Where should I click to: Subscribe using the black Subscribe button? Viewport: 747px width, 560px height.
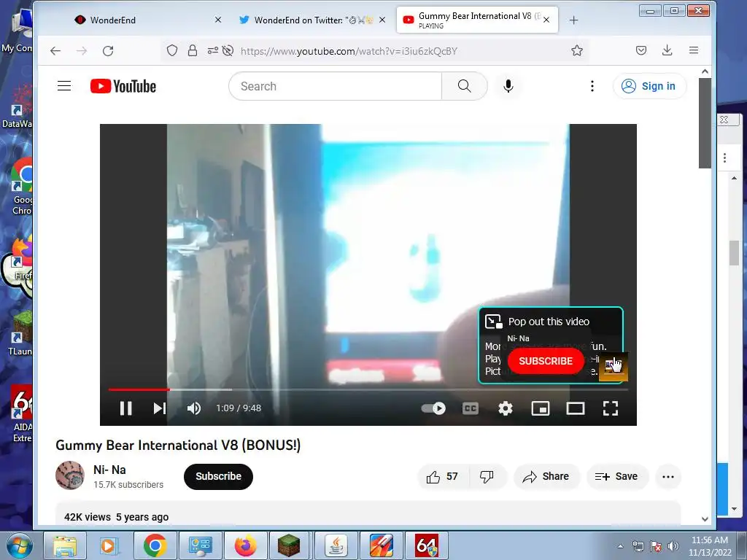click(218, 476)
